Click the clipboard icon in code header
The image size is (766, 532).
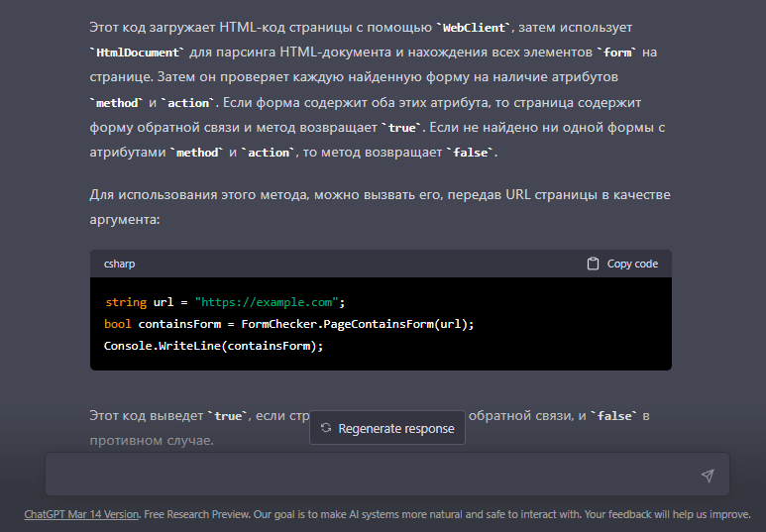pos(593,264)
